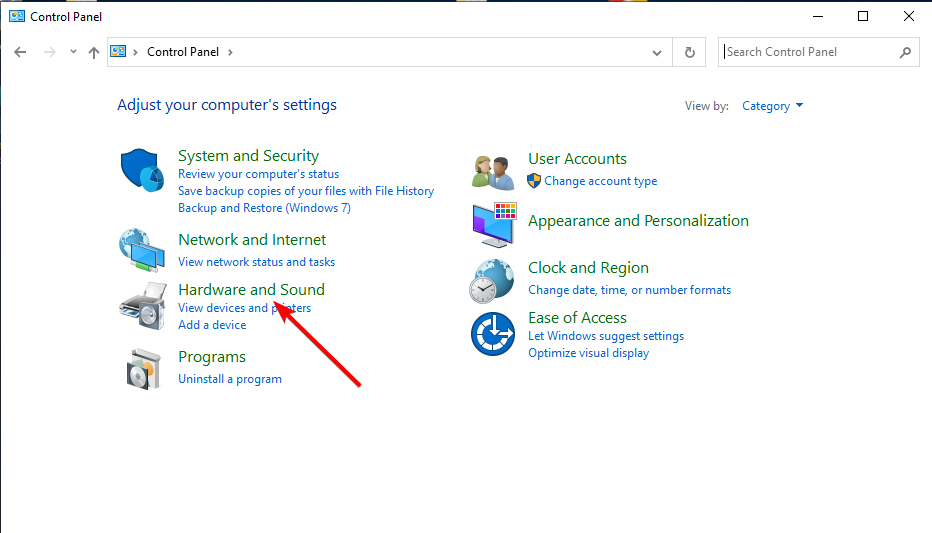The image size is (932, 533).
Task: Click the "View by:" label
Action: (706, 106)
